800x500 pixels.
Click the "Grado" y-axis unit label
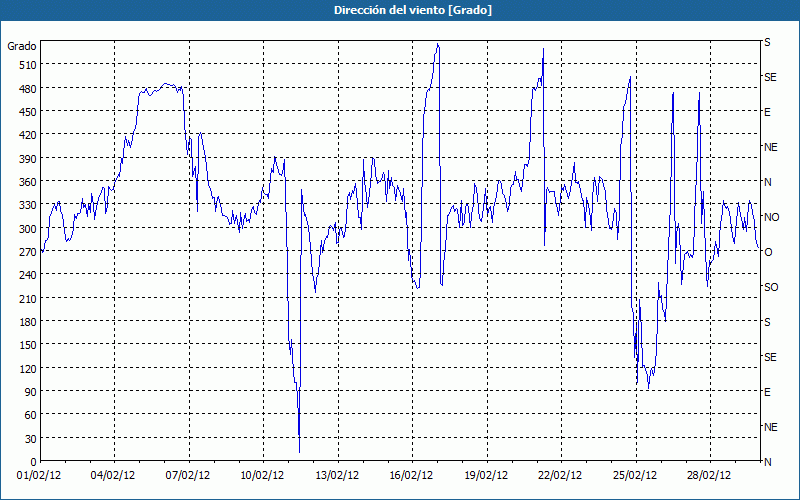click(x=22, y=46)
